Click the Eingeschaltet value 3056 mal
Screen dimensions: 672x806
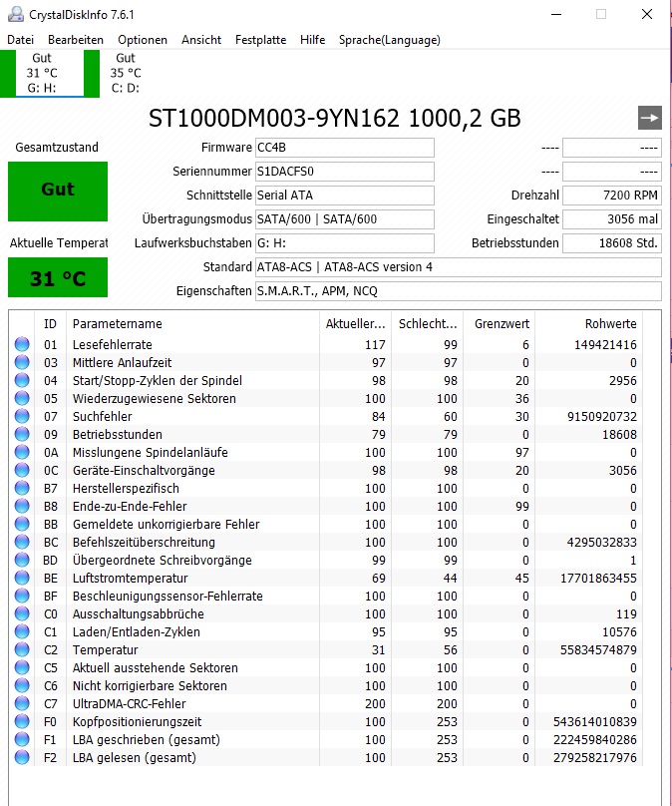(612, 219)
